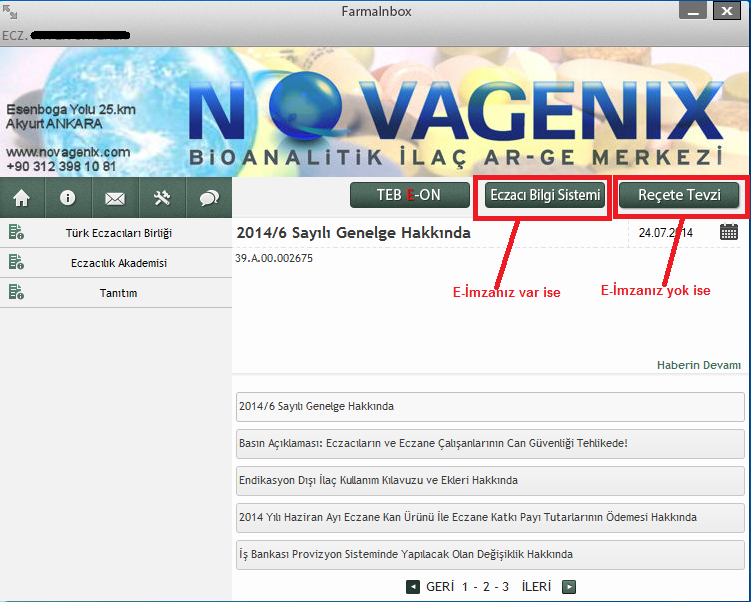
Task: Open the Haberin Devamı link
Action: [699, 364]
